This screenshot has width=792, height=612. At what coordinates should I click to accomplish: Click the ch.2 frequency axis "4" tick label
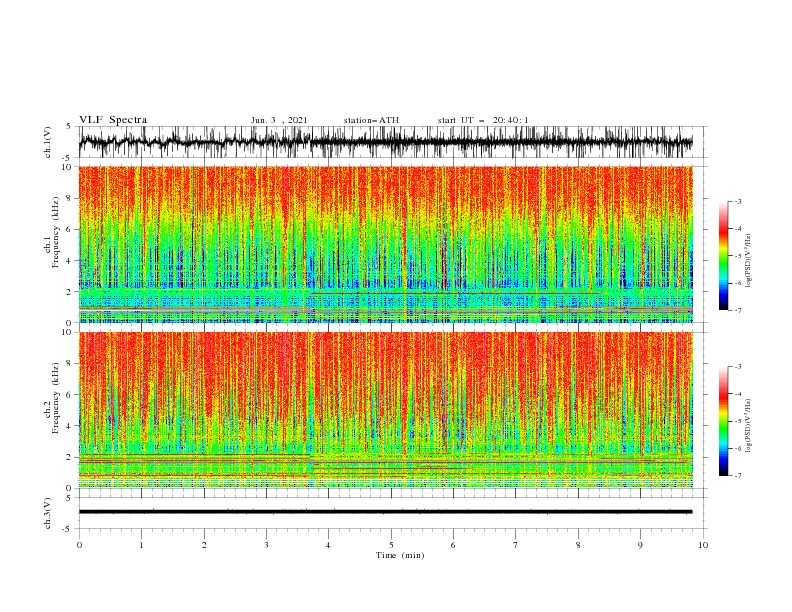tap(69, 426)
